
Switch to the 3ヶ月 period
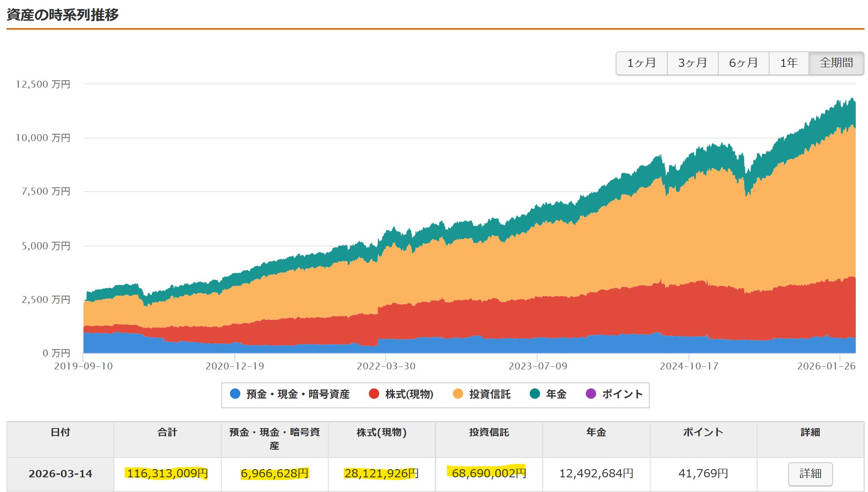coord(692,63)
